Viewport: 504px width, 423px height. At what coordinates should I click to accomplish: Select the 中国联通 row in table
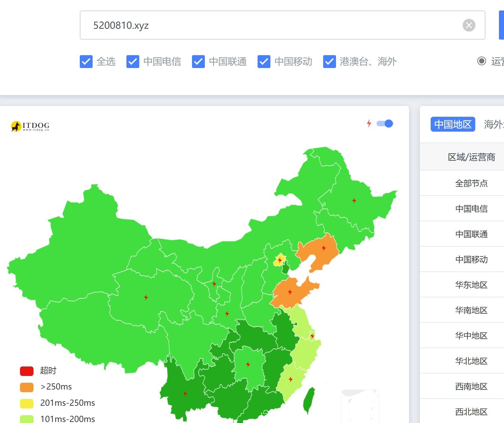[471, 234]
